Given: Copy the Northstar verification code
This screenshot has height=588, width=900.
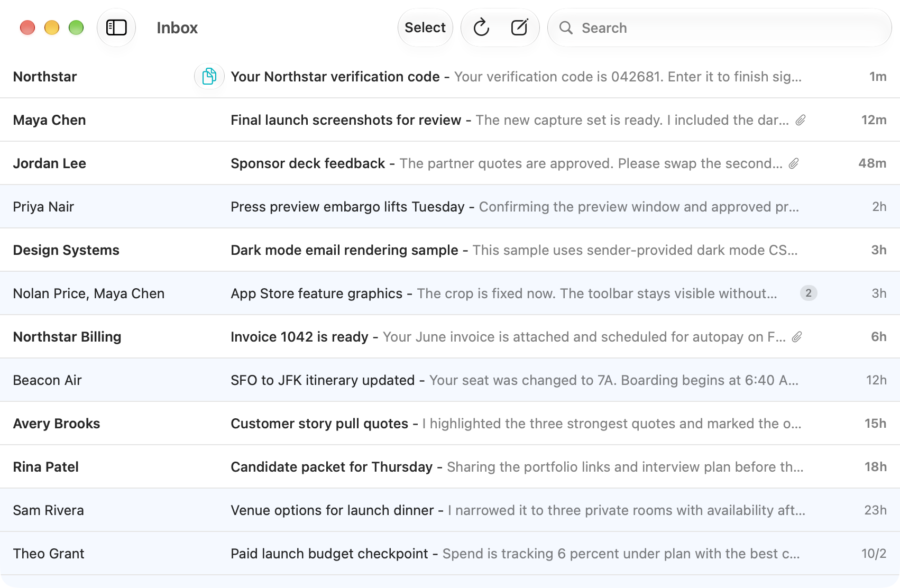Looking at the screenshot, I should pyautogui.click(x=209, y=76).
